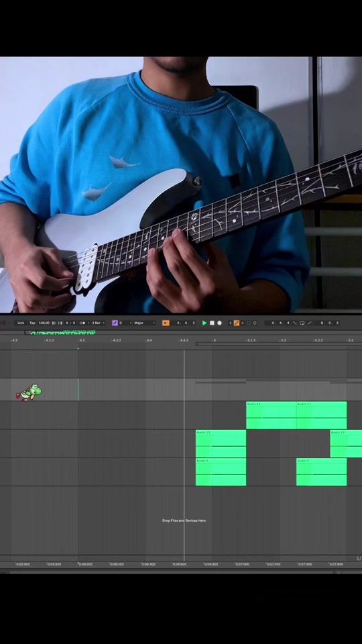This screenshot has height=644, width=362.
Task: Click the Tap tempo button
Action: tap(32, 323)
